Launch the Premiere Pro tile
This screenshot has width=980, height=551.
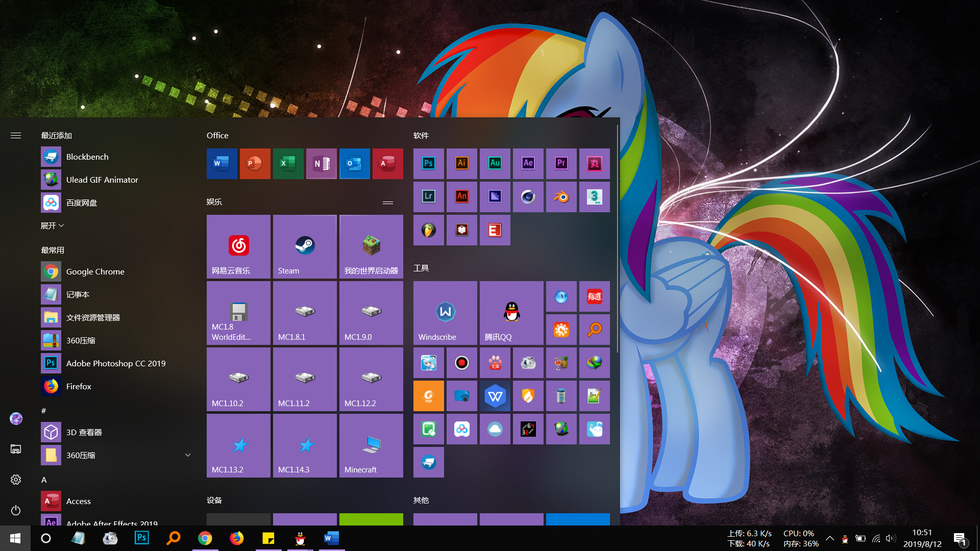[561, 163]
